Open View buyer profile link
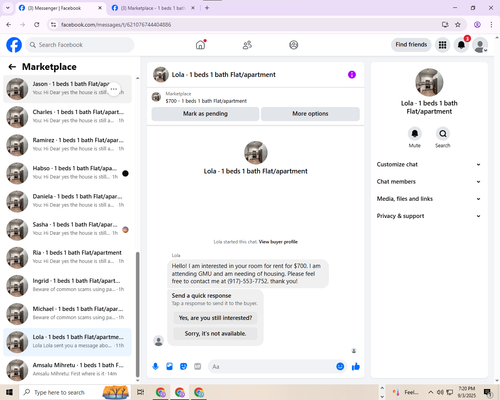This screenshot has width=500, height=400. [x=278, y=242]
